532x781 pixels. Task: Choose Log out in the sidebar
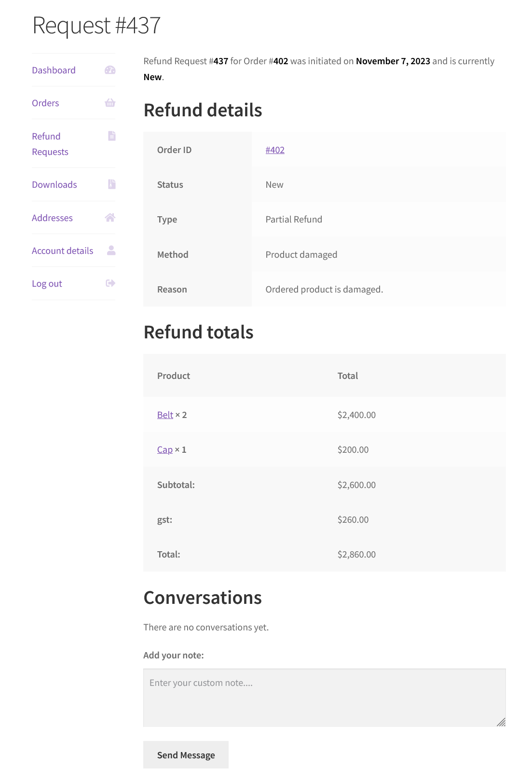pos(46,283)
